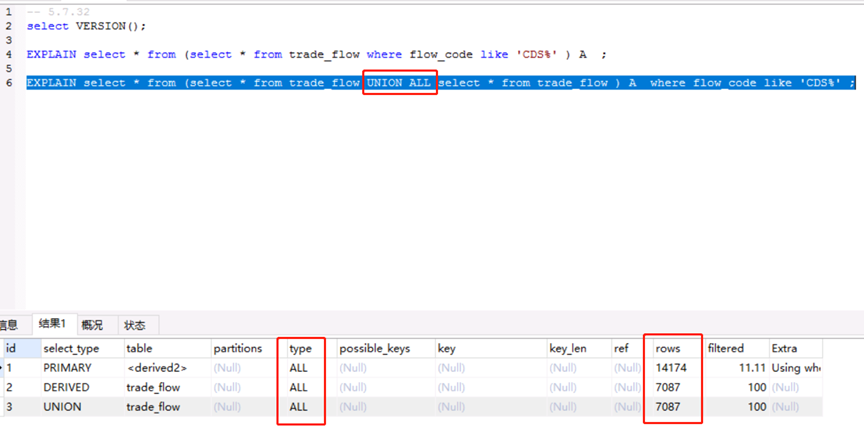Click 'UNION ALL' keyword in highlighted query

[x=399, y=83]
